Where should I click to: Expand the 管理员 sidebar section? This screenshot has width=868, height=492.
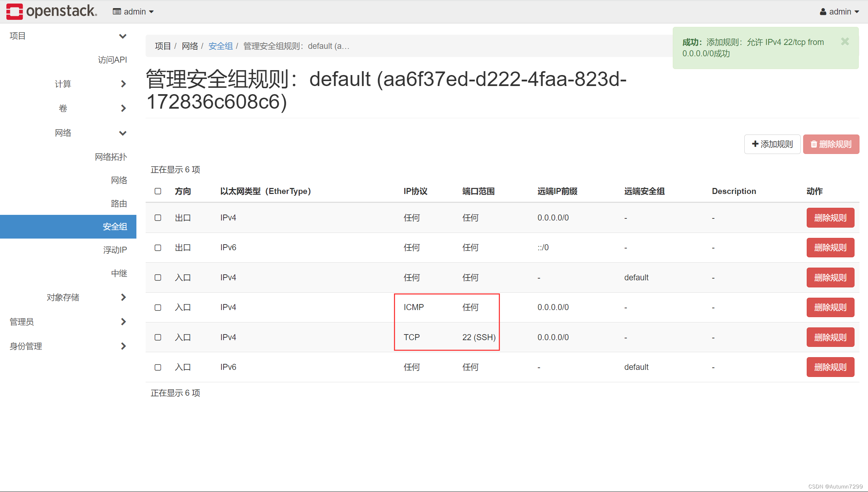point(68,322)
